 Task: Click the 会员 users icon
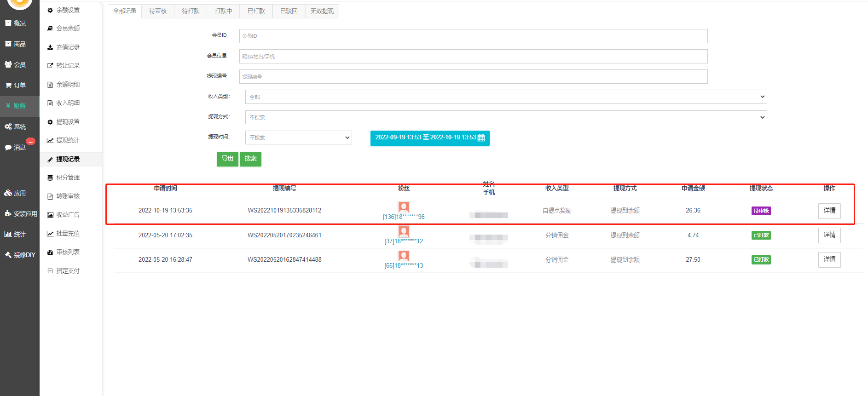(8, 65)
